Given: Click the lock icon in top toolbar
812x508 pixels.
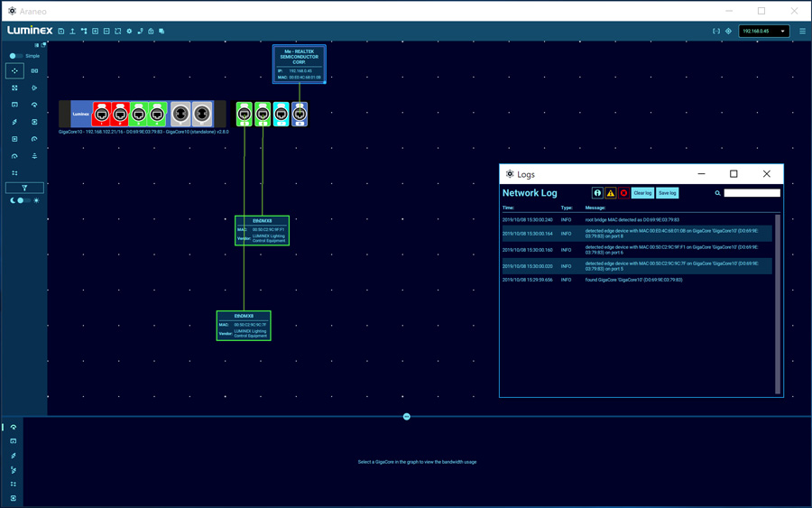Looking at the screenshot, I should 151,31.
